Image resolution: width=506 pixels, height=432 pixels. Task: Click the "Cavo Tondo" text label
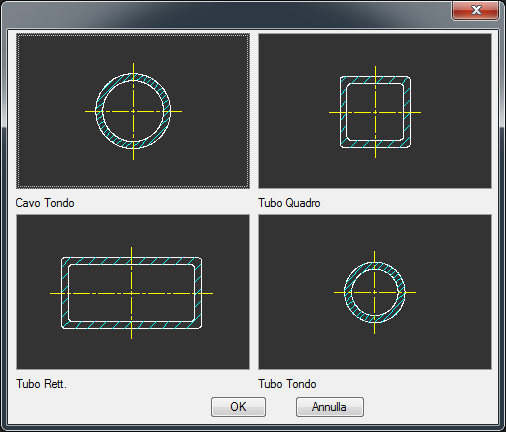point(45,203)
